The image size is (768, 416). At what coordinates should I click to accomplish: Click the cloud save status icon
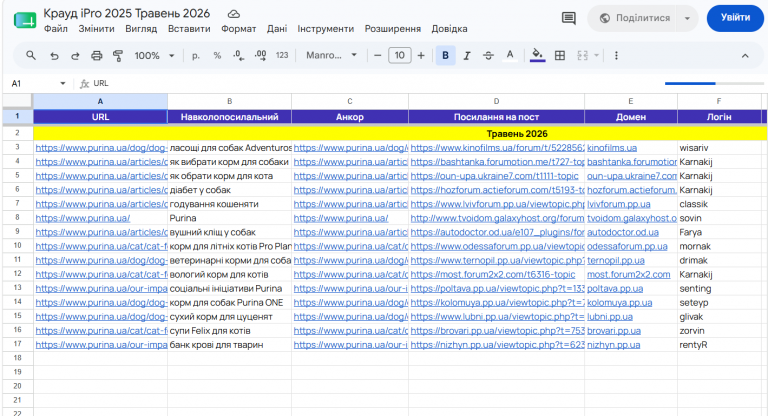234,14
